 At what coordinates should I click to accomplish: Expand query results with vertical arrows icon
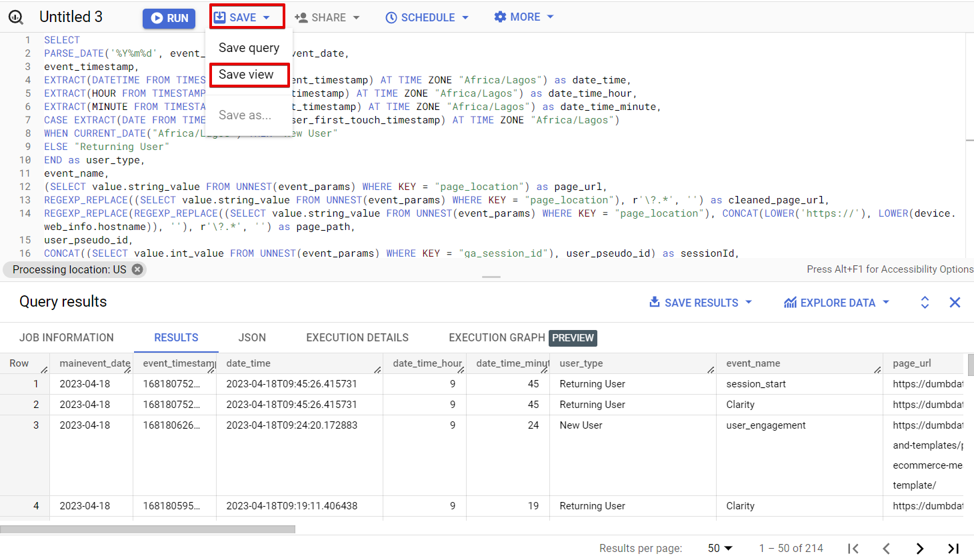tap(925, 302)
